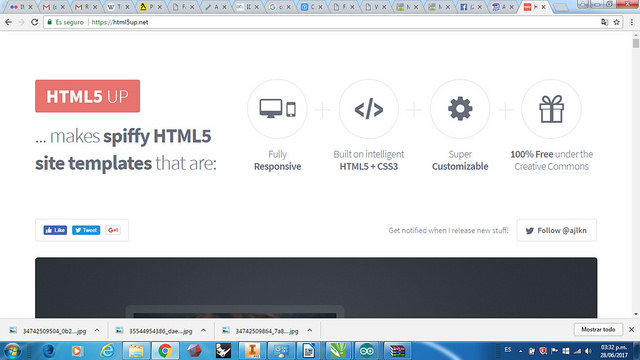This screenshot has width=640, height=360.
Task: Open the Windows Start menu
Action: click(12, 351)
